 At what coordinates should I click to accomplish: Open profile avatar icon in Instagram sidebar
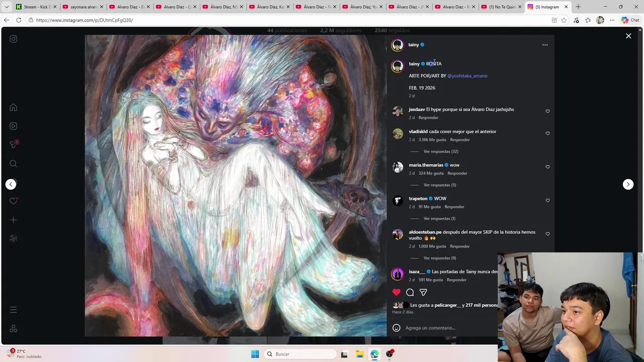coord(14,238)
